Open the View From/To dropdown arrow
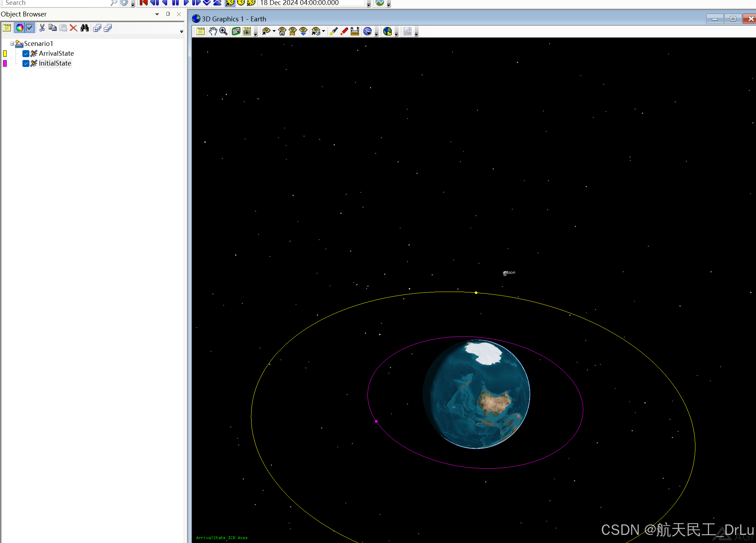Screen dimensions: 756x543 (x=274, y=32)
